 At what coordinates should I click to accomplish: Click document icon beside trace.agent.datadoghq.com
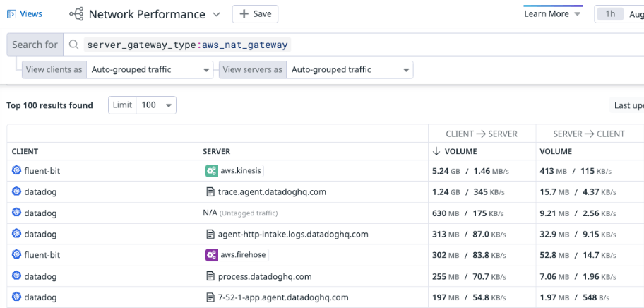pyautogui.click(x=210, y=191)
